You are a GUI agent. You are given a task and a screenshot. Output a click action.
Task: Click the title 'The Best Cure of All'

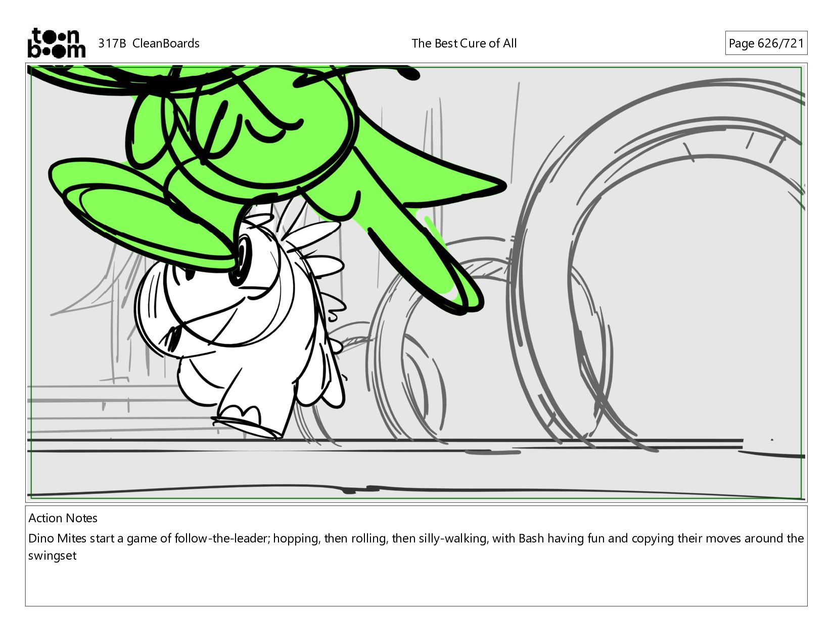[x=464, y=43]
